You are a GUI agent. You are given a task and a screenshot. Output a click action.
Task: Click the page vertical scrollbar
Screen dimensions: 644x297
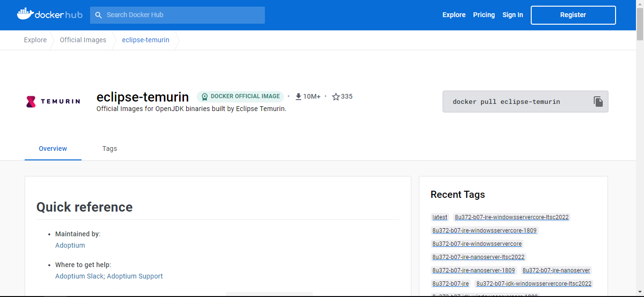(x=640, y=142)
